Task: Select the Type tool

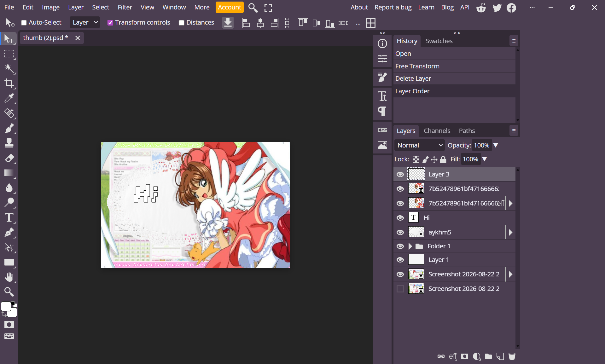Action: pos(9,217)
